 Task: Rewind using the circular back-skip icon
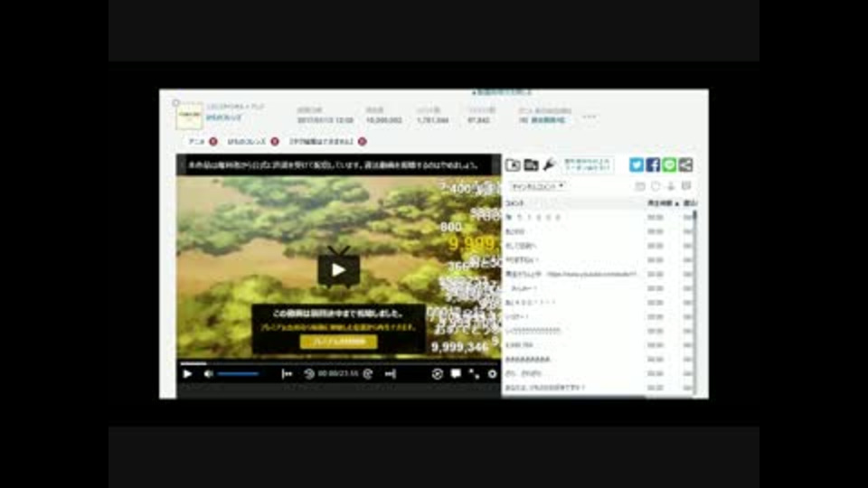pos(309,374)
